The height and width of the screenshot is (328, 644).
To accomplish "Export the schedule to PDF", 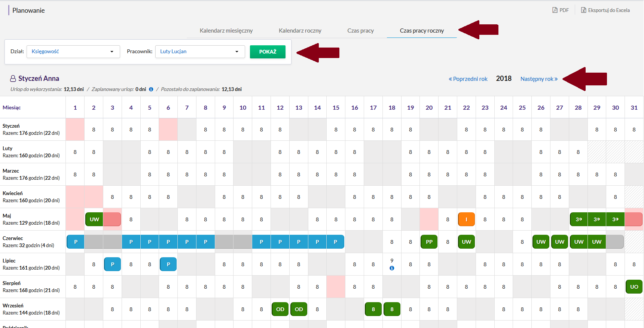I will point(561,10).
